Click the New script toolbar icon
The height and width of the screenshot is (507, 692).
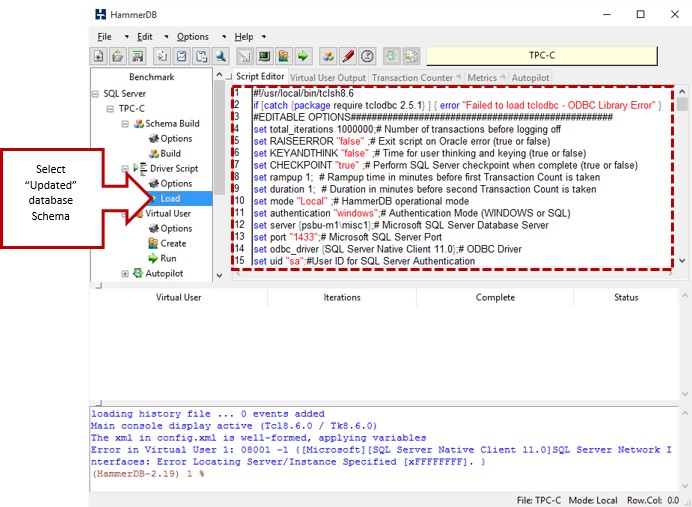pyautogui.click(x=99, y=56)
